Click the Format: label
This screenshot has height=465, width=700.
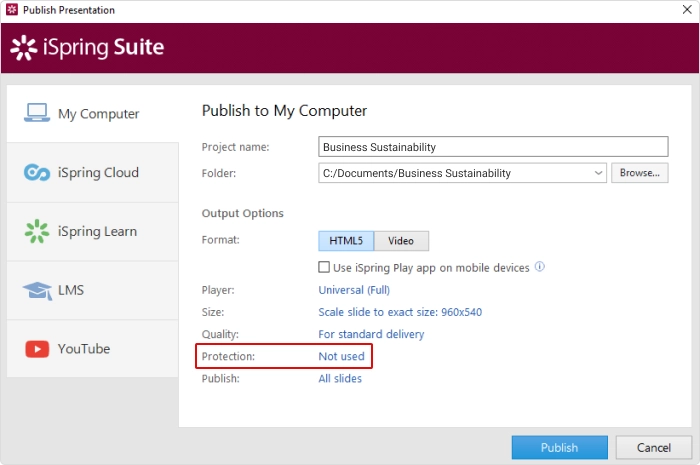click(221, 240)
